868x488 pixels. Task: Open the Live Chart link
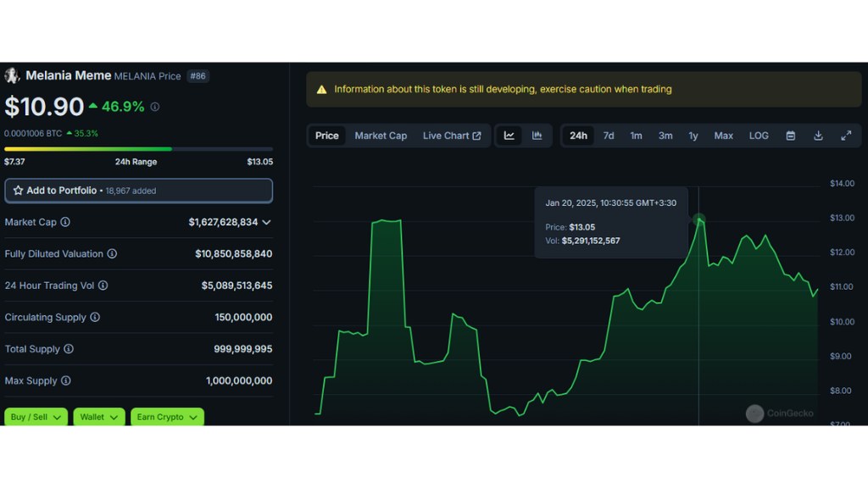coord(452,136)
